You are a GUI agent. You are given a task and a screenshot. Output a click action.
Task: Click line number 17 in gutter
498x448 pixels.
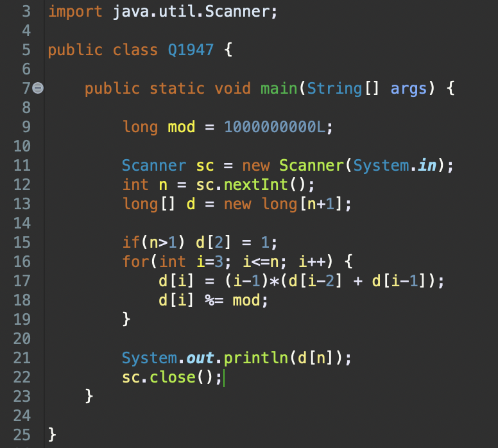22,281
